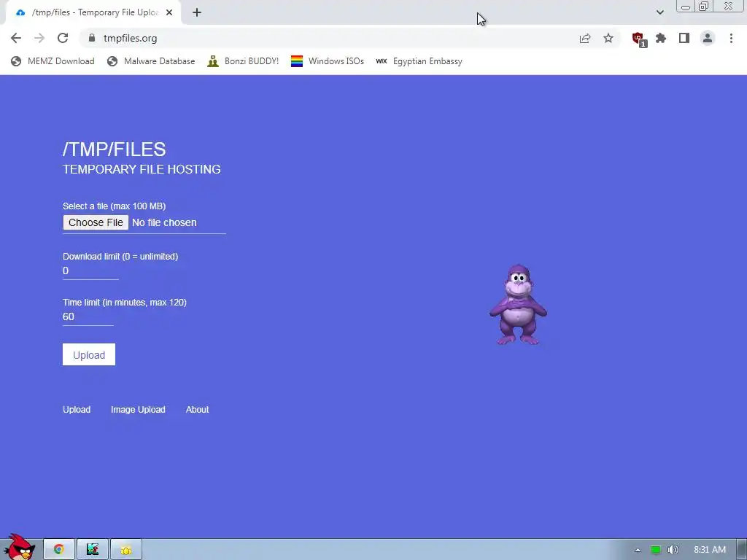Click the purple Bonzi Buddy gorilla

518,305
